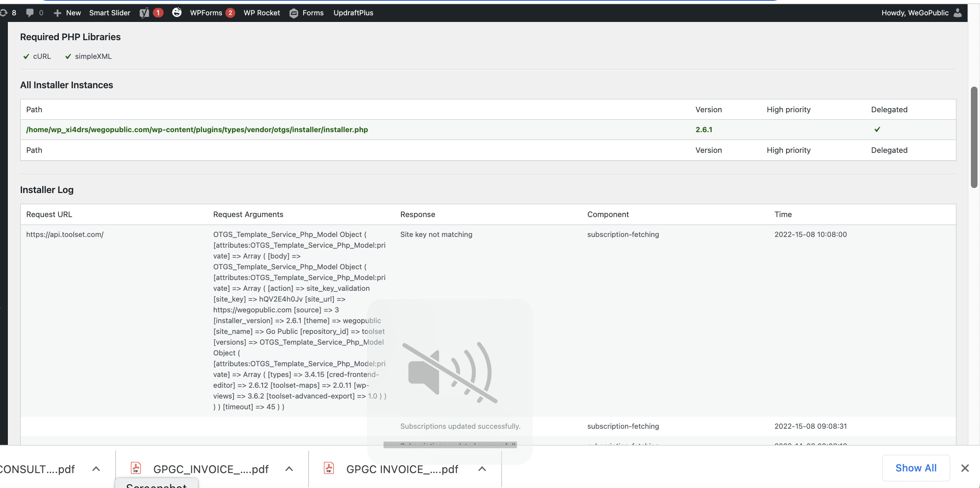This screenshot has width=980, height=488.
Task: Click the face icon beside WPForms
Action: (x=177, y=12)
